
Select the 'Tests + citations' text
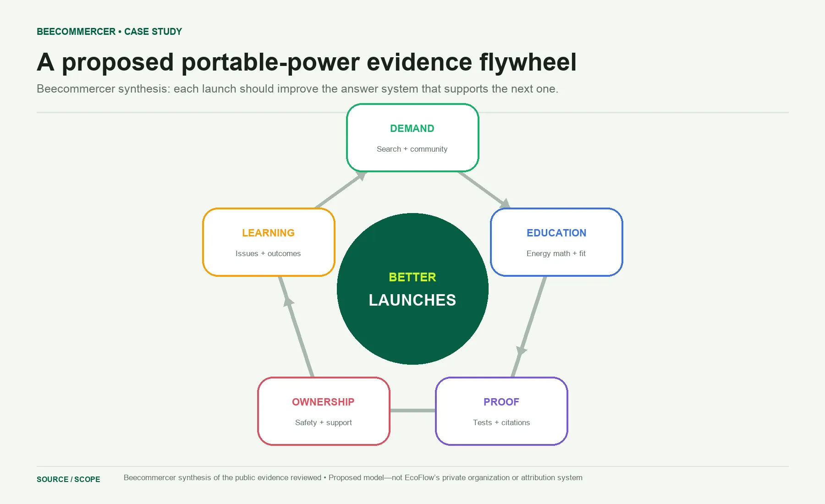(501, 422)
